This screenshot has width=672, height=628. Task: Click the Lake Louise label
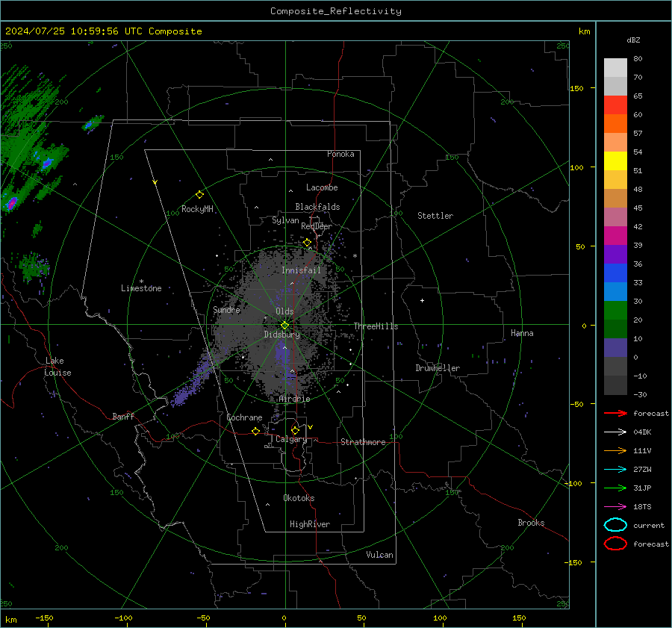click(57, 367)
